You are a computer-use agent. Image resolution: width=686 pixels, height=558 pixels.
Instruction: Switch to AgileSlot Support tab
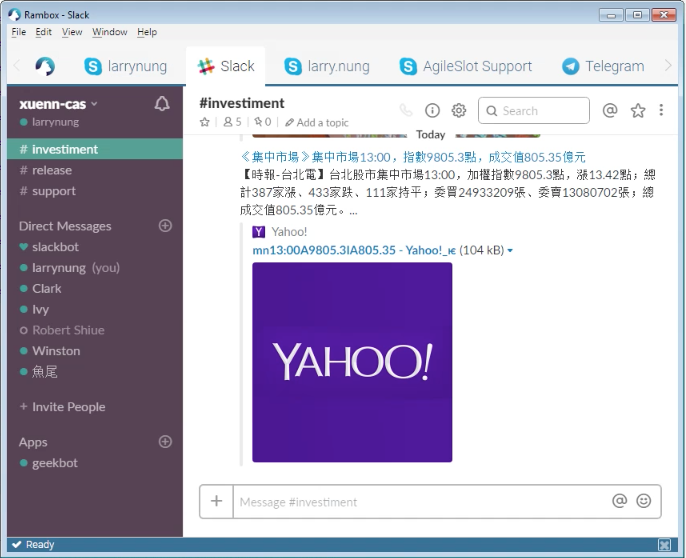466,67
